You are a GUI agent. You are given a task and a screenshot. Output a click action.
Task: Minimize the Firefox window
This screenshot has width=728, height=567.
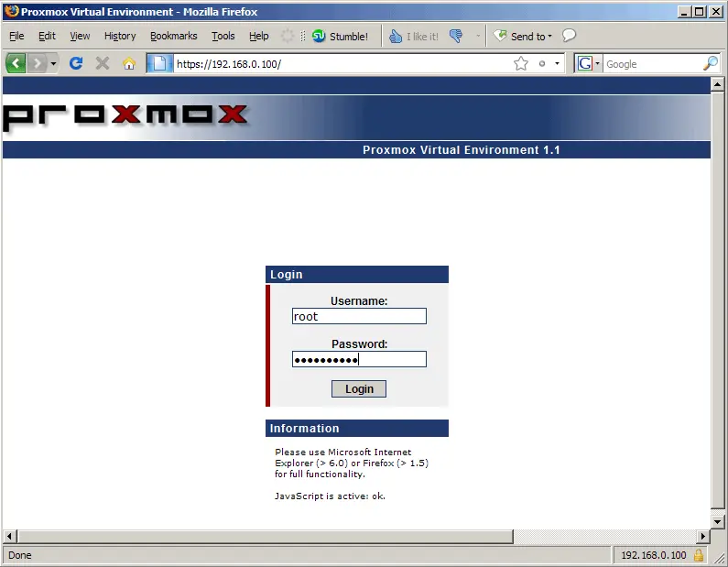click(x=683, y=12)
